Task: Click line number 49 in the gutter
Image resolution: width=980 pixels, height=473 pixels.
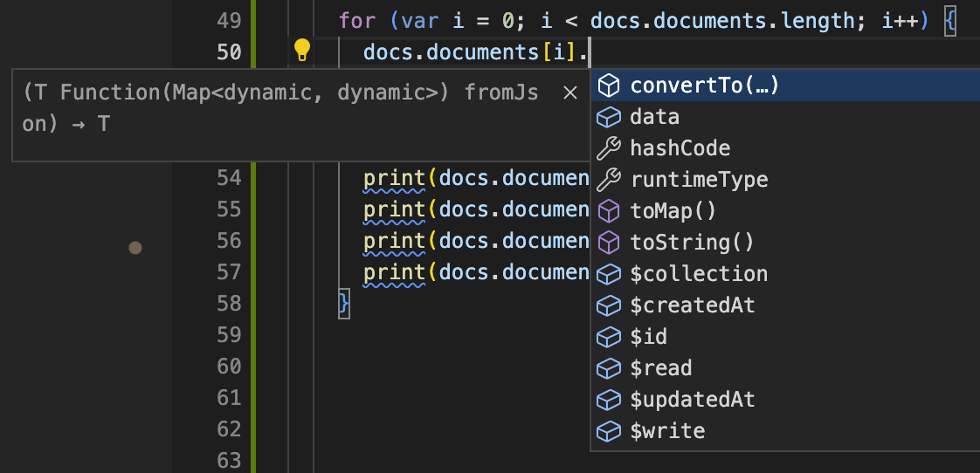Action: click(x=229, y=21)
